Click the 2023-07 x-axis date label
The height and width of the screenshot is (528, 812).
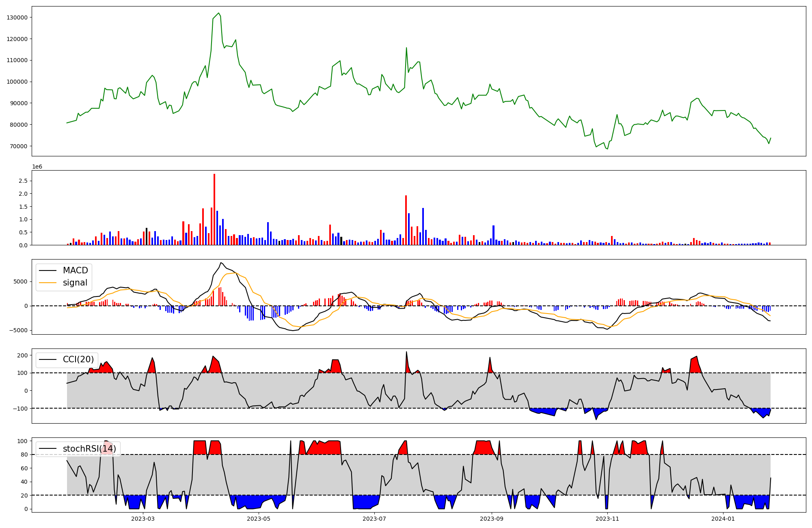374,519
